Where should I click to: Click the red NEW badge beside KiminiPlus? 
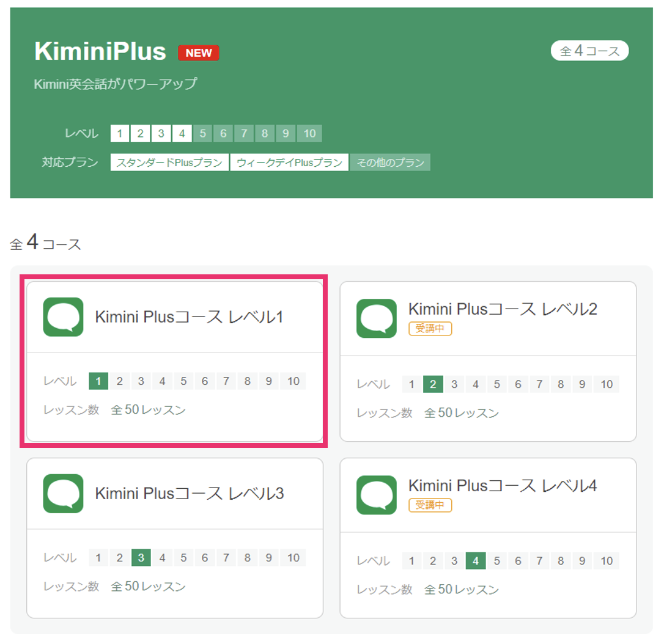coord(198,53)
